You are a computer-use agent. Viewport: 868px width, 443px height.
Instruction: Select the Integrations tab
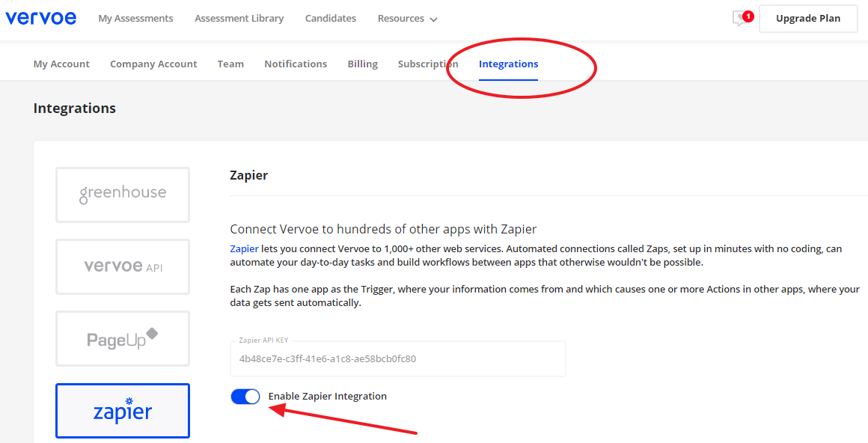pyautogui.click(x=508, y=64)
